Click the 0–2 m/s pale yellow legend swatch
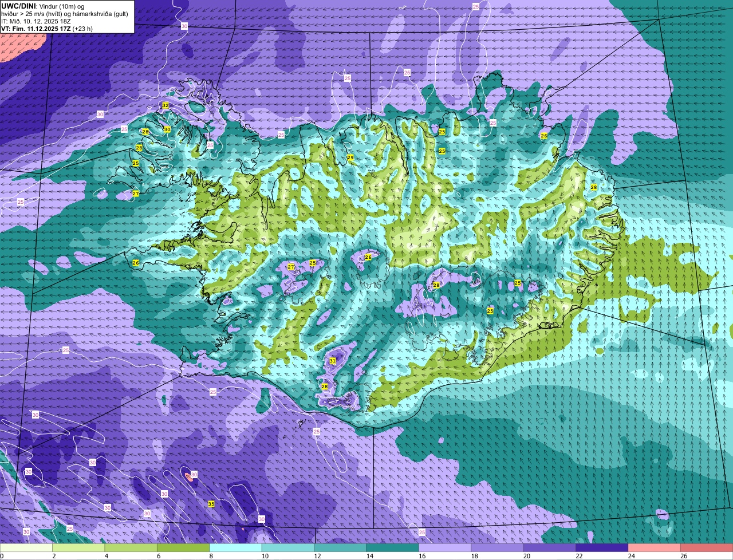Screen dimensions: 733x560 [x=26, y=547]
